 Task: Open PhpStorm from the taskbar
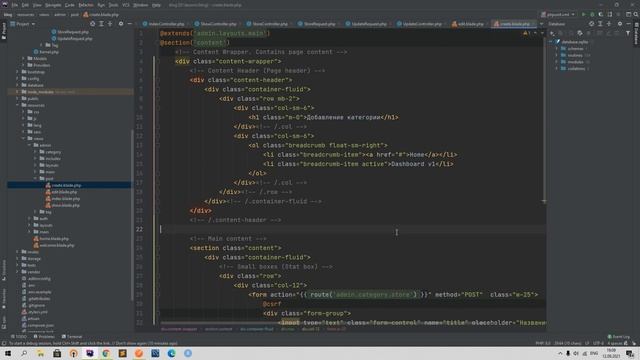90,353
